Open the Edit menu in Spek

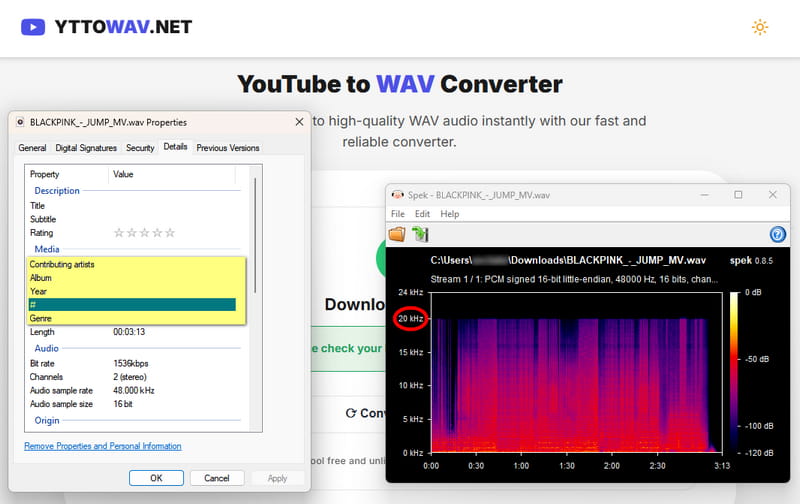click(x=422, y=214)
